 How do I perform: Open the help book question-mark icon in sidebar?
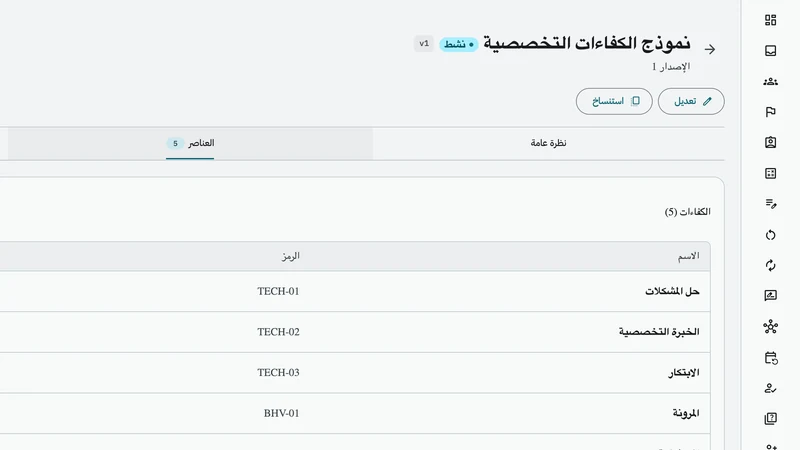[770, 419]
